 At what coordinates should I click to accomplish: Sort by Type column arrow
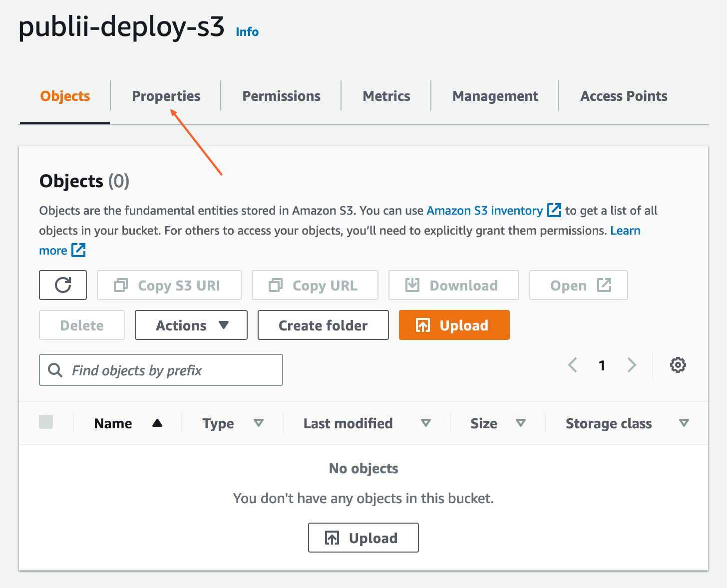[259, 423]
